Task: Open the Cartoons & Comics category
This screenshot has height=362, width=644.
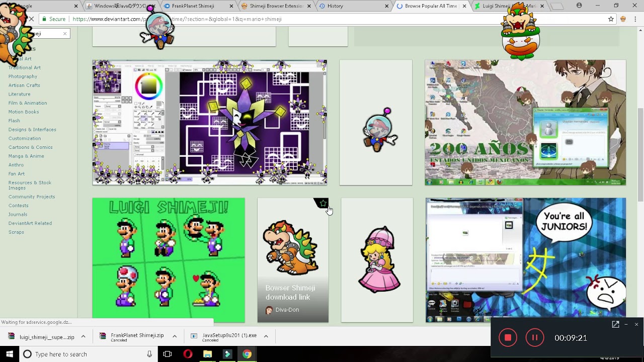Action: 30,147
